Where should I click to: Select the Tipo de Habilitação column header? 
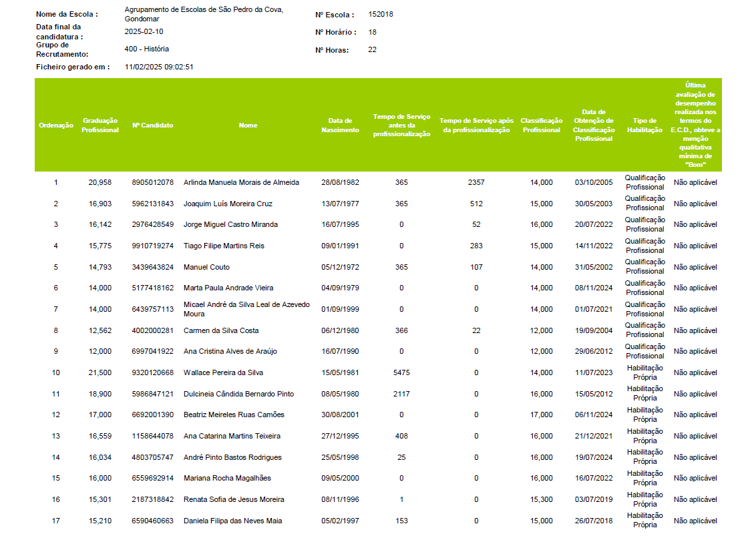[644, 125]
